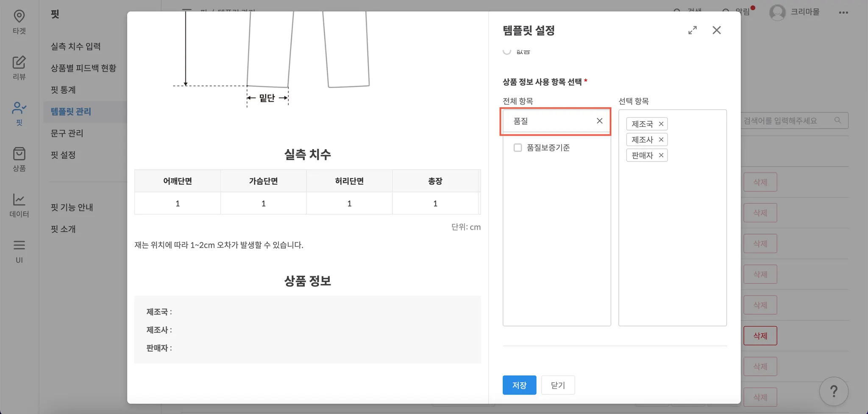Select the 없음 radio option
This screenshot has height=414, width=868.
pos(507,51)
